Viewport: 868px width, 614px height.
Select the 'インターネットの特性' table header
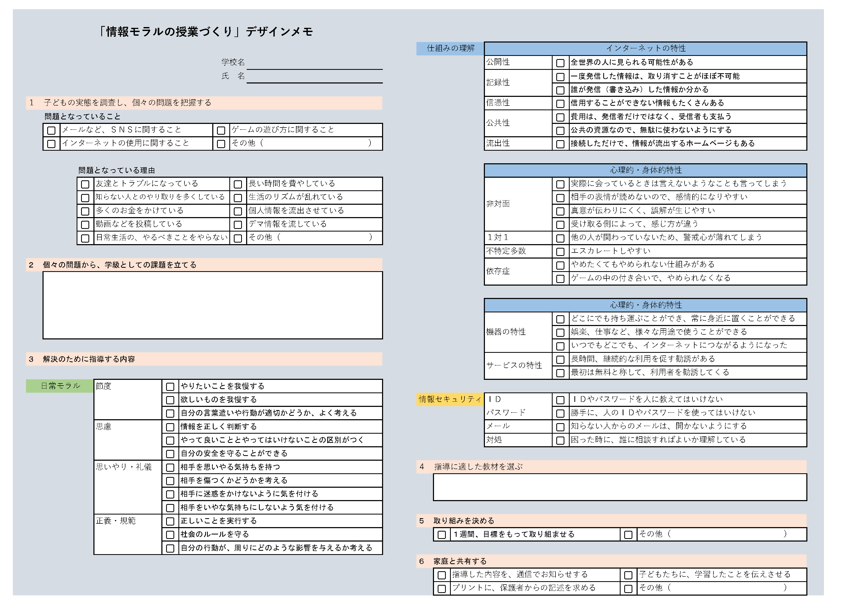click(646, 49)
